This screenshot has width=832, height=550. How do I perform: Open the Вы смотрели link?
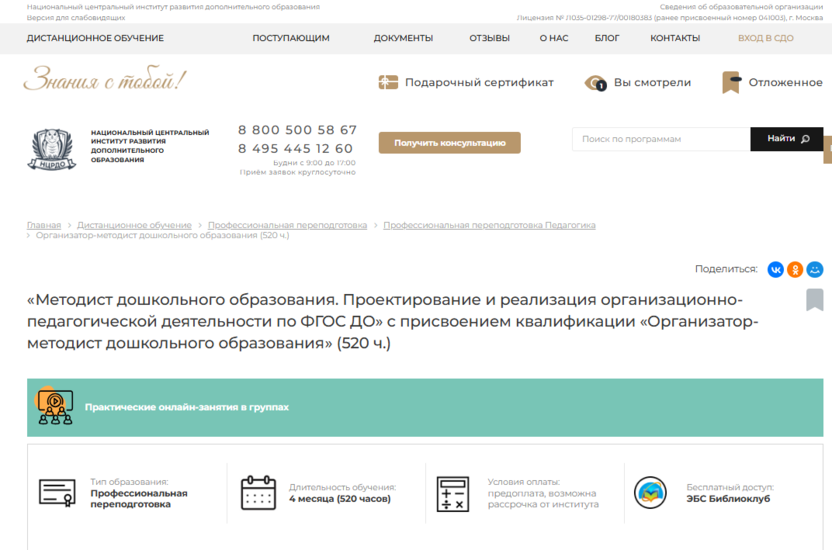click(x=652, y=82)
